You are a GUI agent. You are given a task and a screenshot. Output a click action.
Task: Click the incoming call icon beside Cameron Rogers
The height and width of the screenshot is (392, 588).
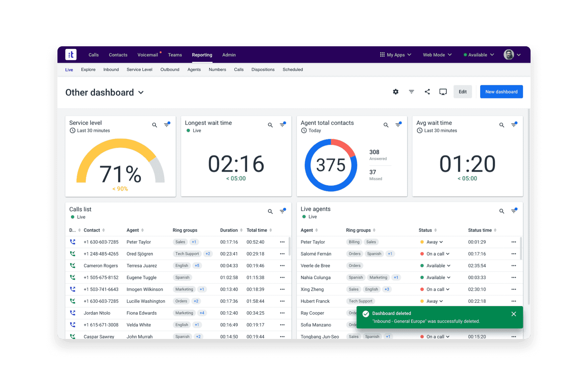[73, 266]
